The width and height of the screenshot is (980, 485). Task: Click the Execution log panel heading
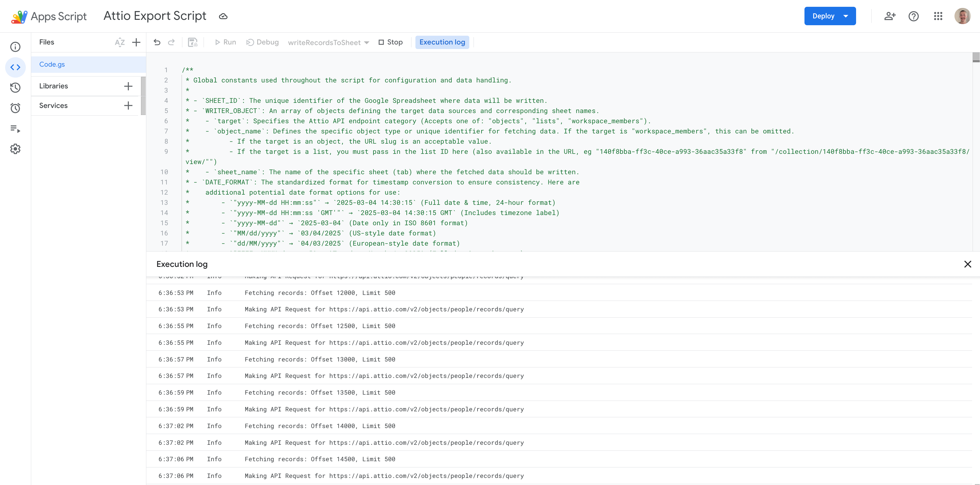182,264
